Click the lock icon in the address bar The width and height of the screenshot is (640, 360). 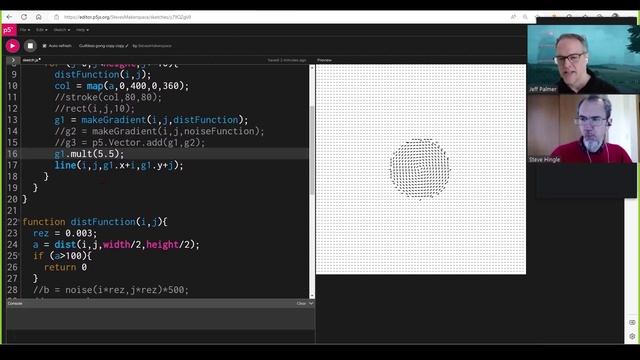click(x=57, y=17)
